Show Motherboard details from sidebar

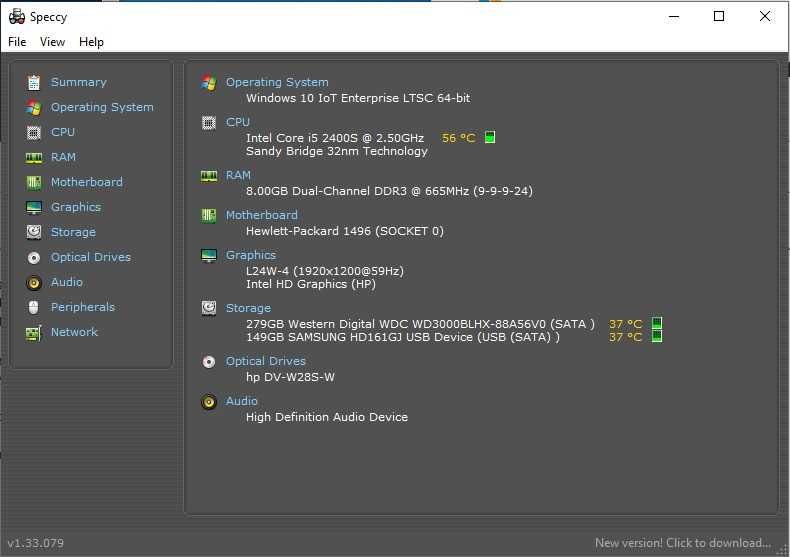(x=87, y=182)
